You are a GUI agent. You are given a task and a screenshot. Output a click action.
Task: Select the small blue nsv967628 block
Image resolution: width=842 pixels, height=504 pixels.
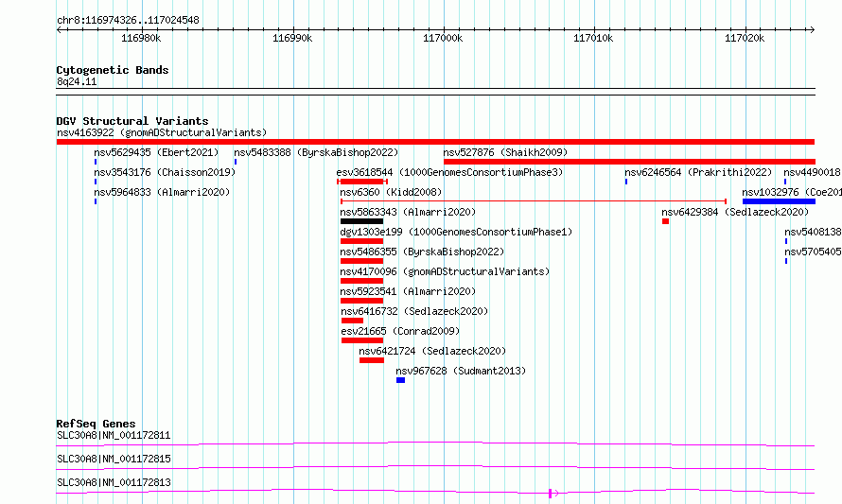pos(400,380)
